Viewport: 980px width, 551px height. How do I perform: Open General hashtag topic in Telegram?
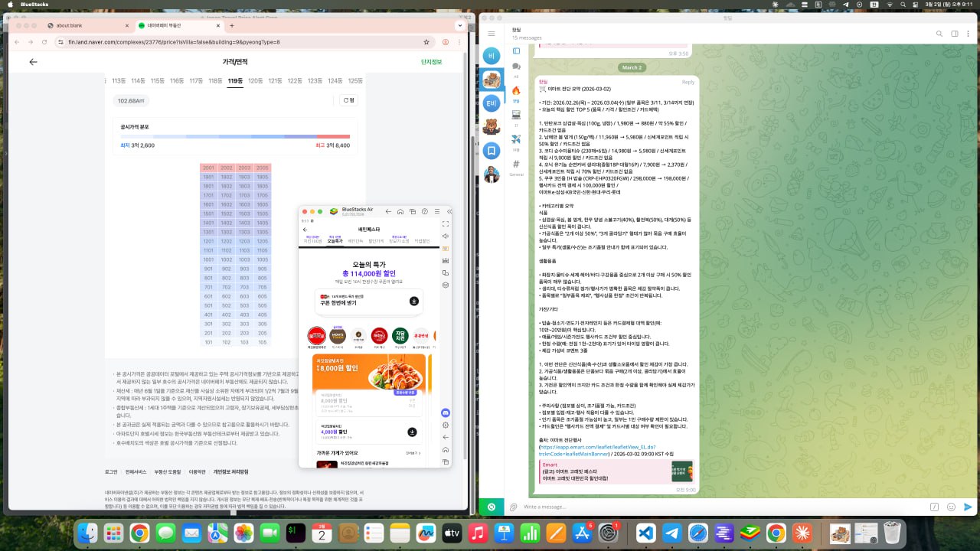pyautogui.click(x=516, y=167)
